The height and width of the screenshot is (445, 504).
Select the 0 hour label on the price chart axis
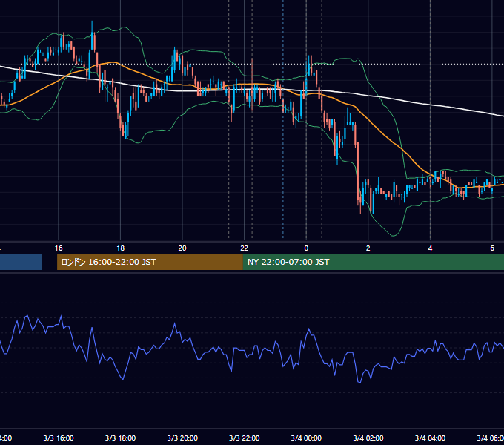pyautogui.click(x=306, y=248)
